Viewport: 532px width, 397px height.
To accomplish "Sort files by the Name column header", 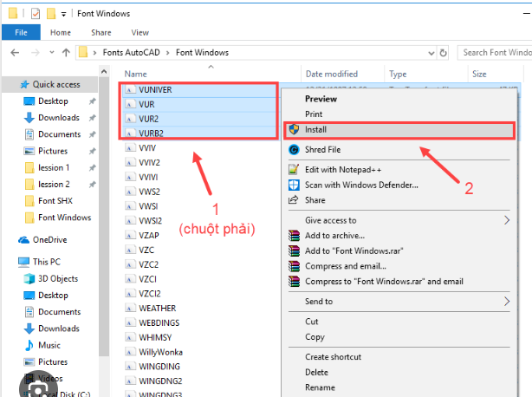I will pos(136,75).
